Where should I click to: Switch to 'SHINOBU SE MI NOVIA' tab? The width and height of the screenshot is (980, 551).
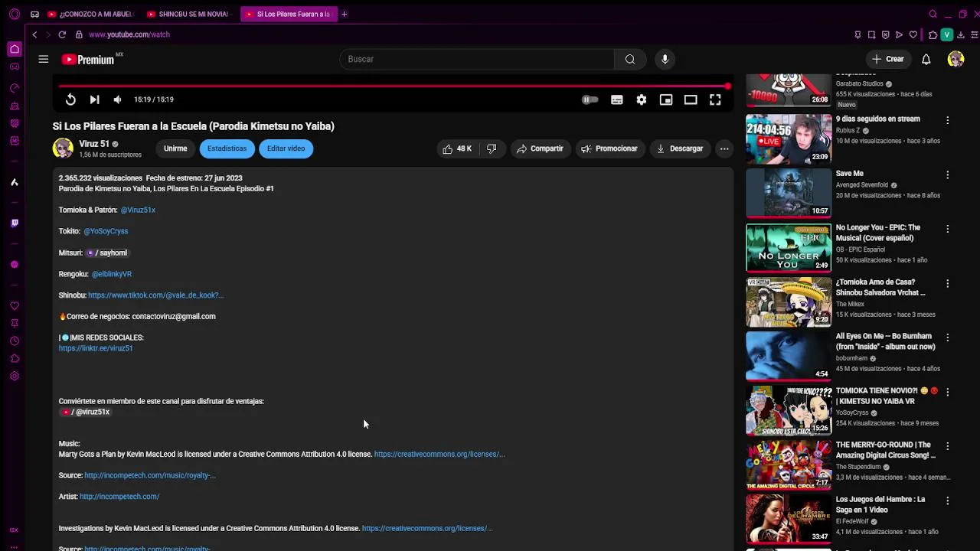click(x=188, y=14)
